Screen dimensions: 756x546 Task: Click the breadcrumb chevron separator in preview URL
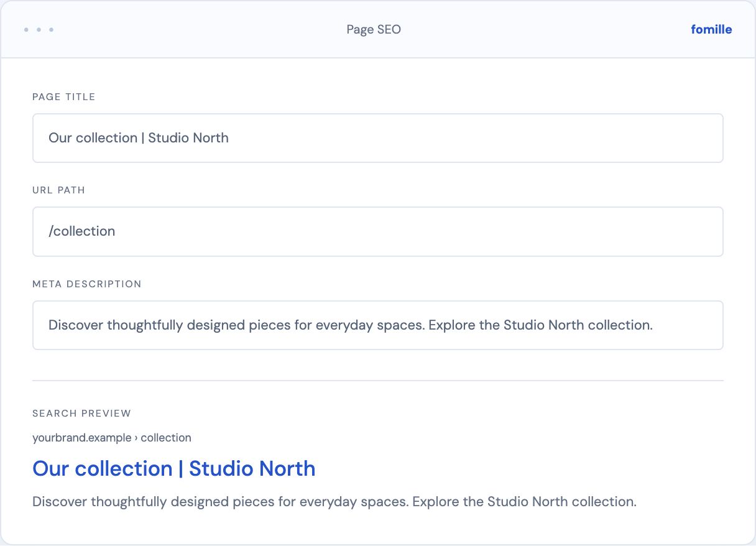(136, 438)
